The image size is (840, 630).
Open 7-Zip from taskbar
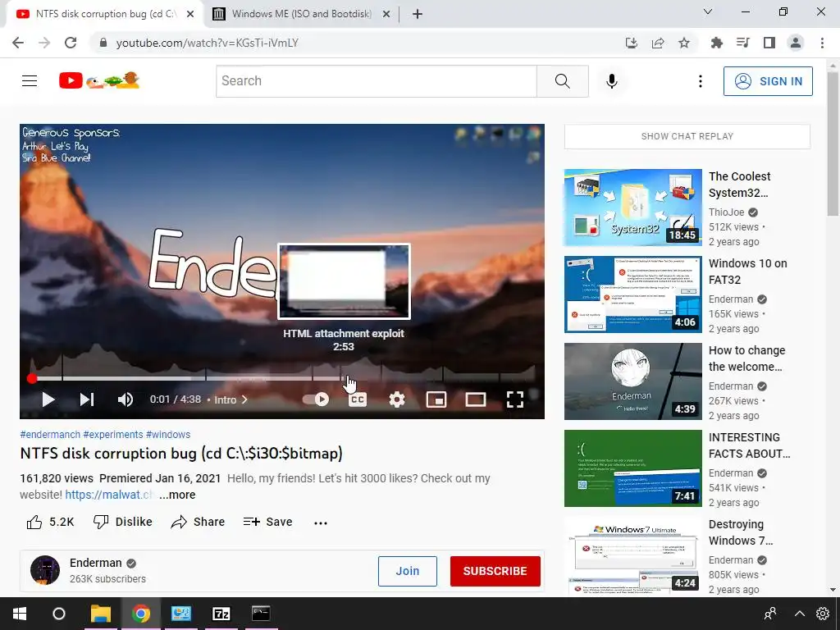(x=221, y=614)
